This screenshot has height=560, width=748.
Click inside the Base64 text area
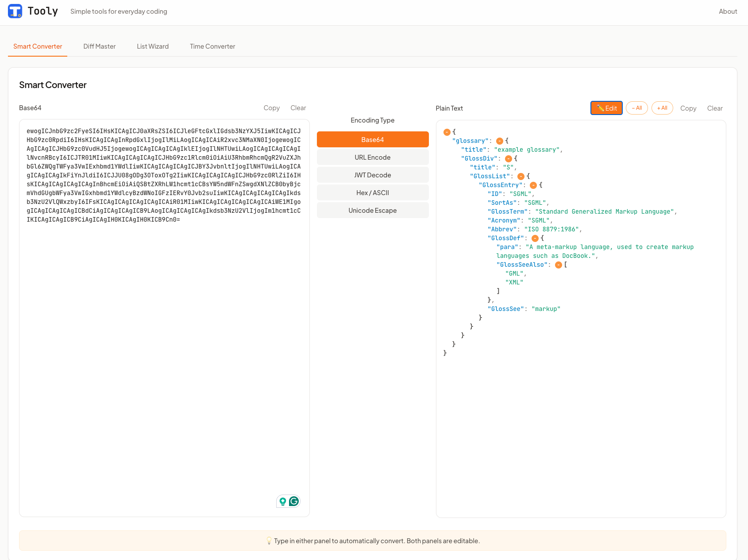point(164,318)
